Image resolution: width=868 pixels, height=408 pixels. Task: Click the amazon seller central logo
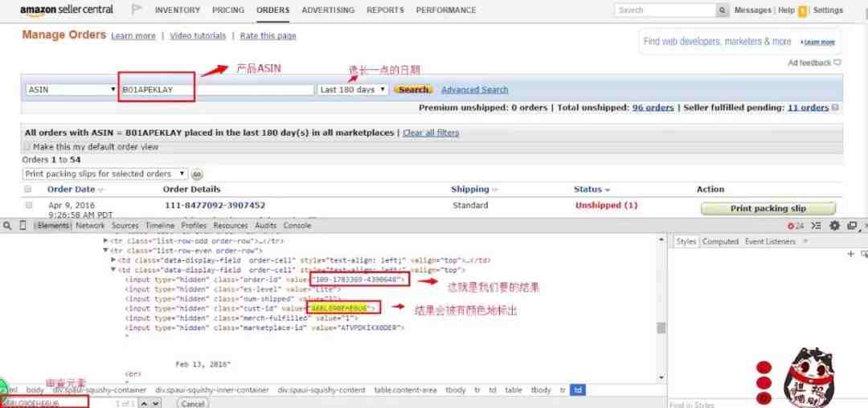point(67,10)
